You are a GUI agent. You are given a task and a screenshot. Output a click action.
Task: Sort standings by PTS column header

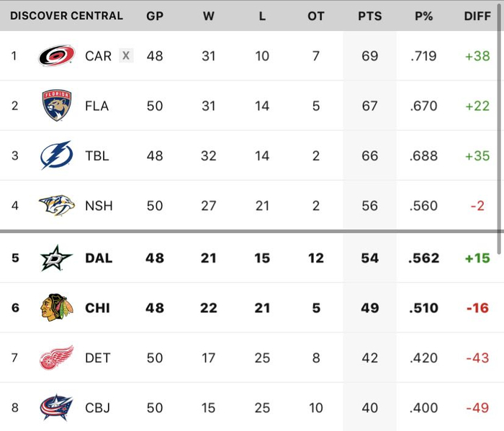[x=369, y=16]
